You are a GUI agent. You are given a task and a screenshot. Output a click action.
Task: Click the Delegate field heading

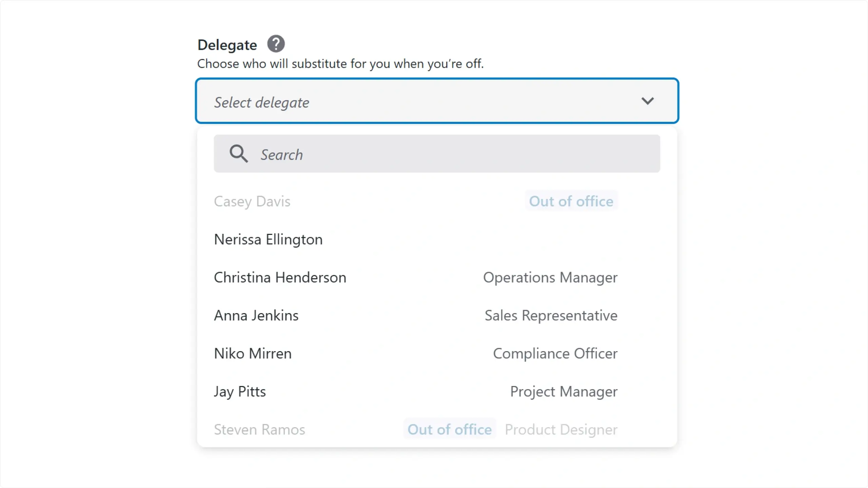227,45
